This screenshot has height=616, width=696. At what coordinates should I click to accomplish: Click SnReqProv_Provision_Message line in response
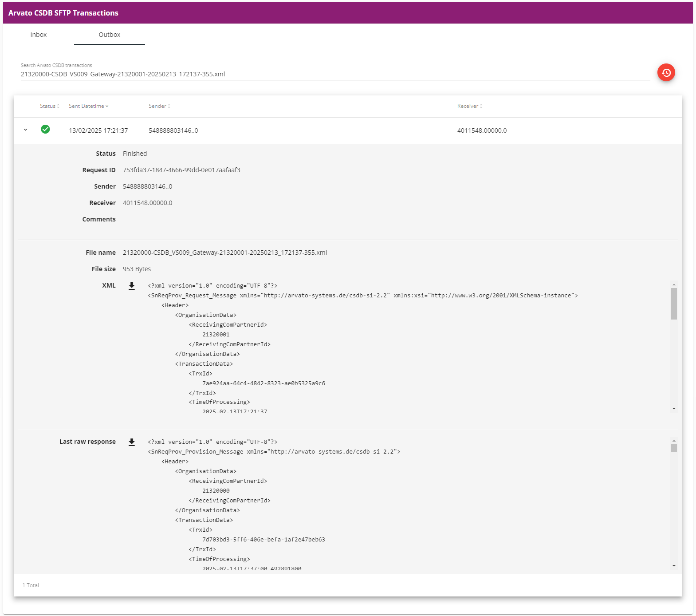(x=274, y=452)
